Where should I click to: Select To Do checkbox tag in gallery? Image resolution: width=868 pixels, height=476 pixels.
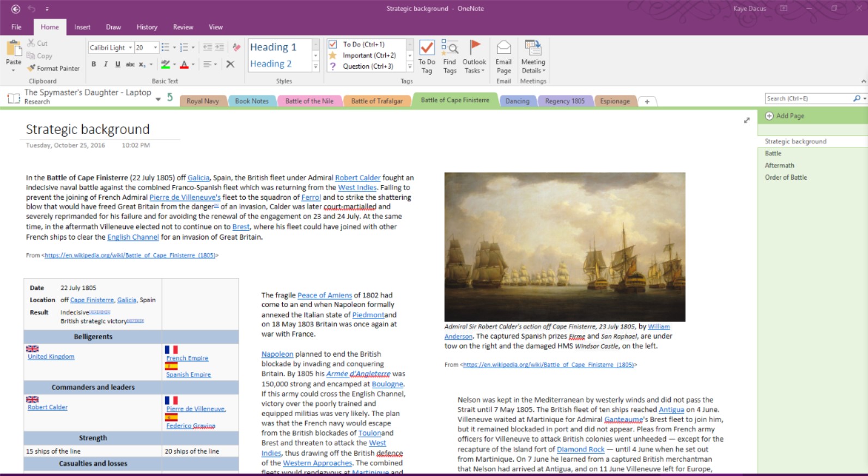coord(333,44)
